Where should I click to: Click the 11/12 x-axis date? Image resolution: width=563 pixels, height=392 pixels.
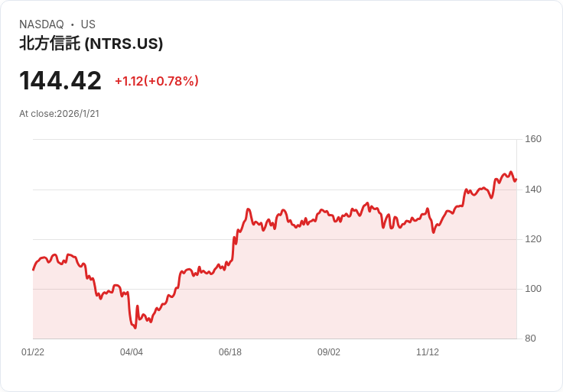pyautogui.click(x=428, y=352)
